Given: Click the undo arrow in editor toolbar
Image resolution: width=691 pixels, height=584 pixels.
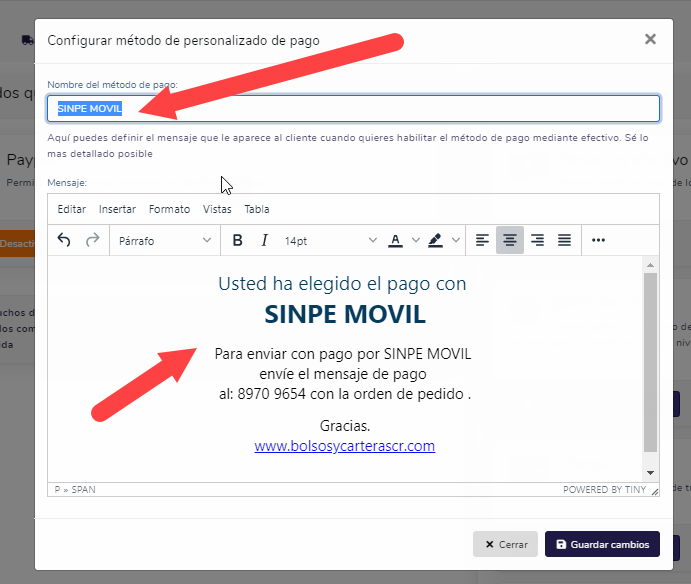Looking at the screenshot, I should coord(64,240).
